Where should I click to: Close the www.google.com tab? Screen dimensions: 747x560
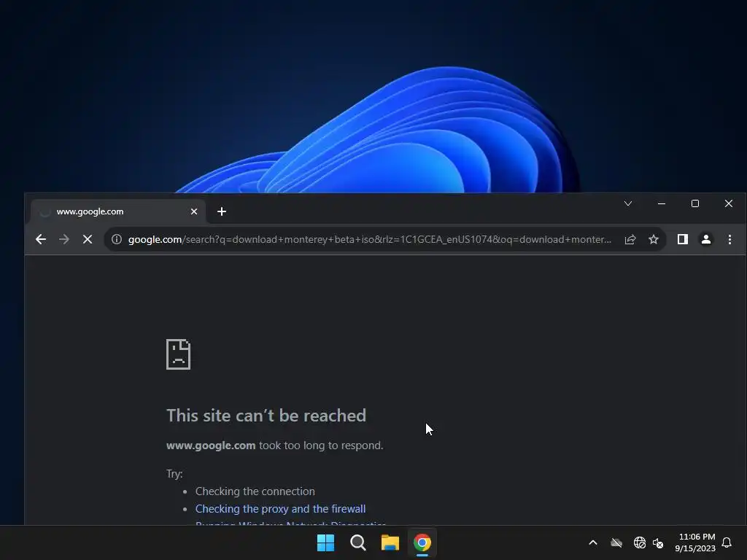click(x=194, y=211)
